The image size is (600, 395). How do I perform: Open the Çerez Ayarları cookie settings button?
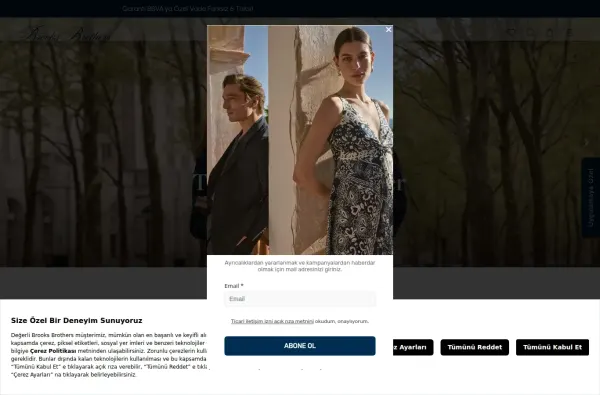pyautogui.click(x=413, y=347)
